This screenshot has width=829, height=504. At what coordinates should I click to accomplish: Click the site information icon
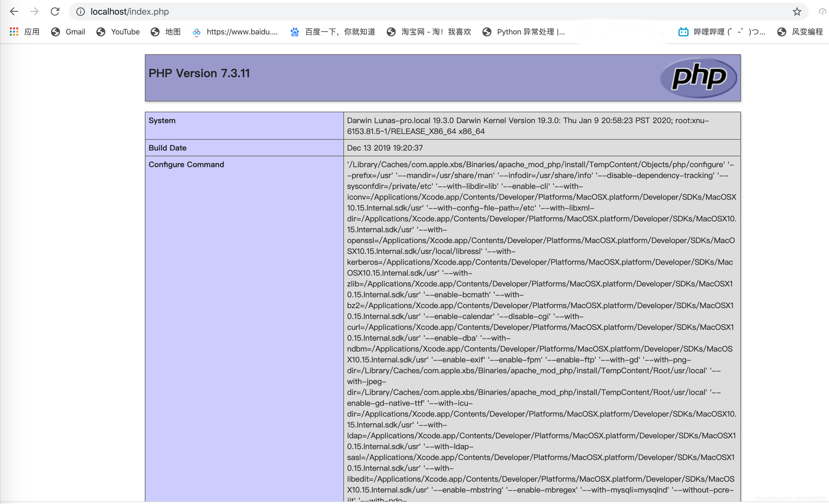[80, 12]
